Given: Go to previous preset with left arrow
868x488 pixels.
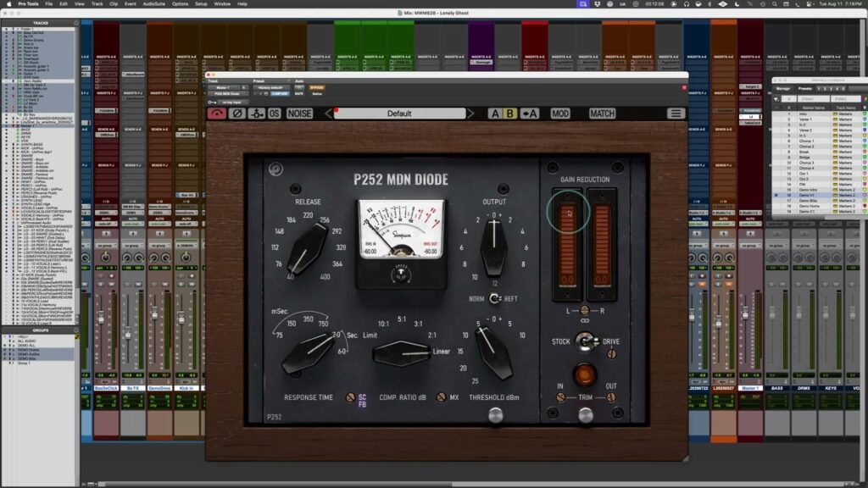Looking at the screenshot, I should click(328, 114).
